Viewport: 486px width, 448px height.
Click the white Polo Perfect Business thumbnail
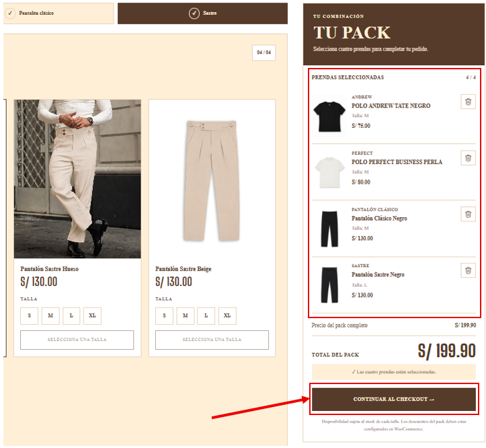click(x=329, y=172)
